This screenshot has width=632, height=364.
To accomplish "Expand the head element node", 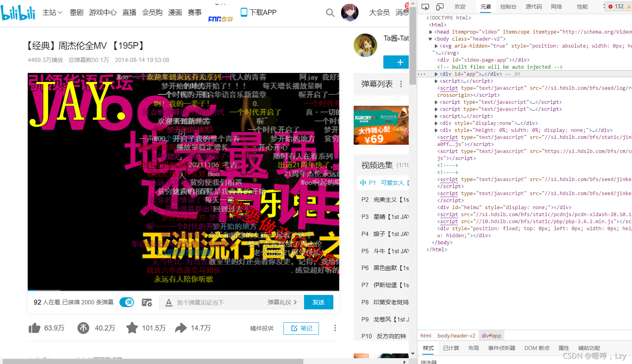I will (431, 32).
